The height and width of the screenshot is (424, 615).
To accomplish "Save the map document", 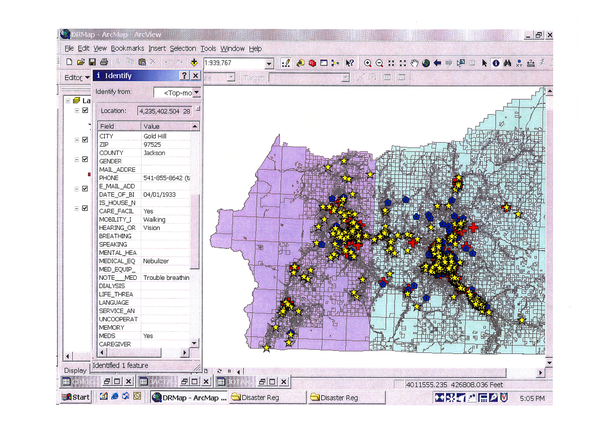I will [92, 62].
